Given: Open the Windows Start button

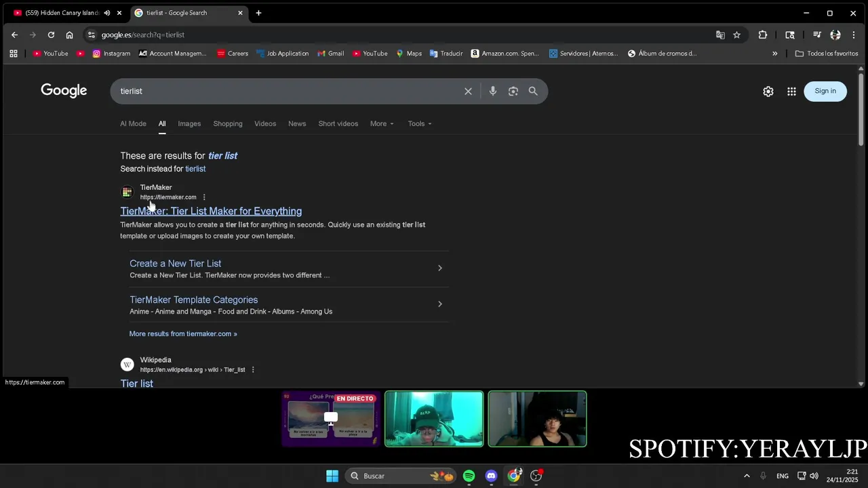Looking at the screenshot, I should (332, 476).
